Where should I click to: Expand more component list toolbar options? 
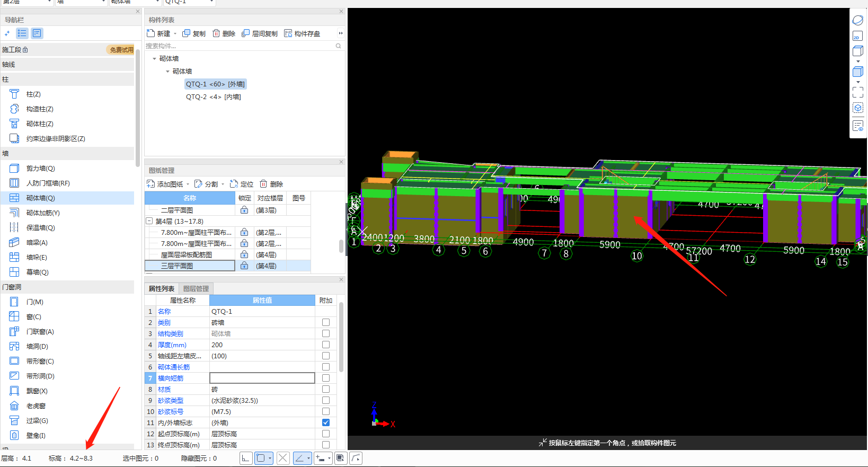pyautogui.click(x=341, y=33)
